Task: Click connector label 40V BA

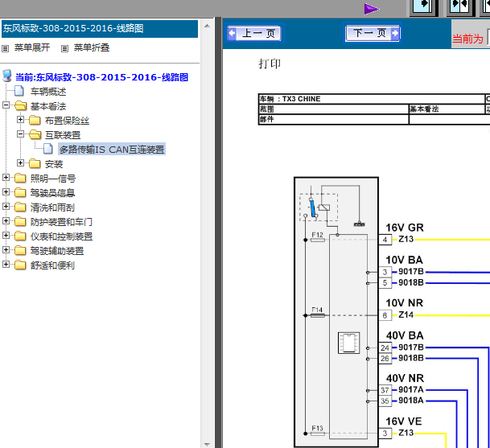Action: (405, 335)
